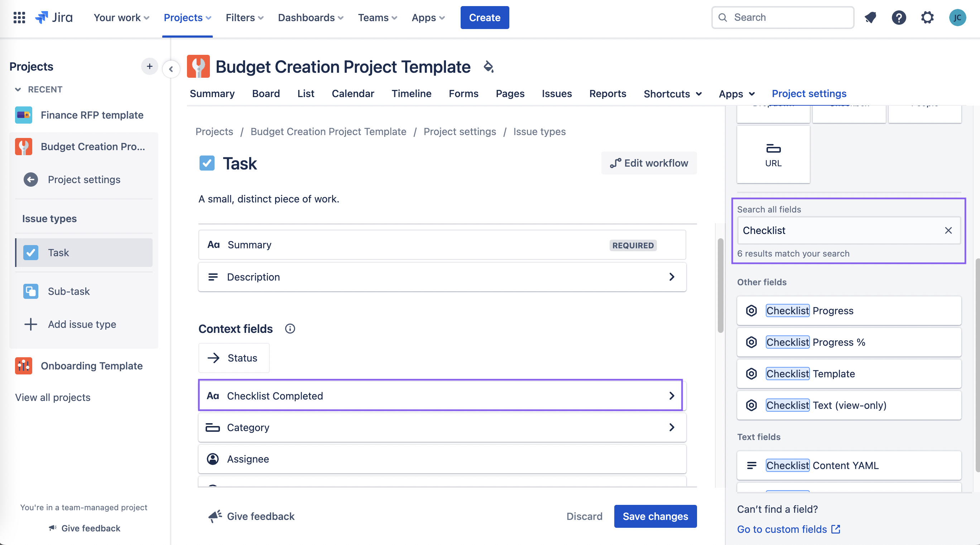The image size is (980, 545).
Task: Click the Context fields info icon
Action: (x=290, y=329)
